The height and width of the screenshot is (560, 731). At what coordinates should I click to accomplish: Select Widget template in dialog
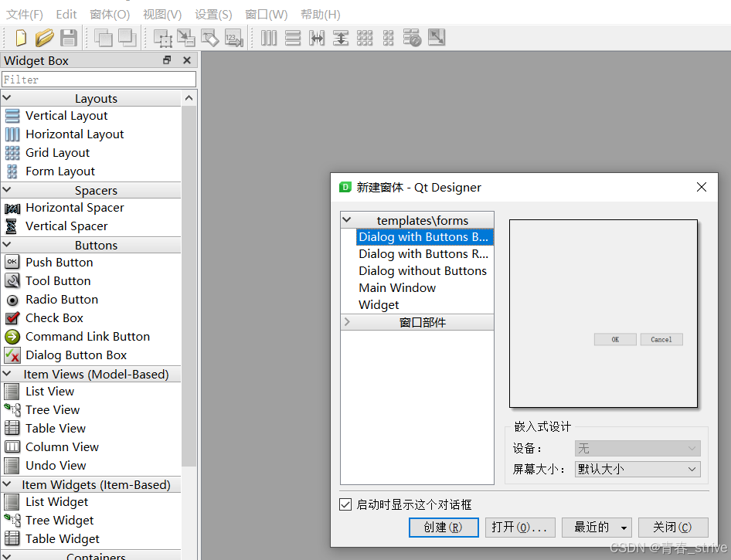tap(379, 304)
